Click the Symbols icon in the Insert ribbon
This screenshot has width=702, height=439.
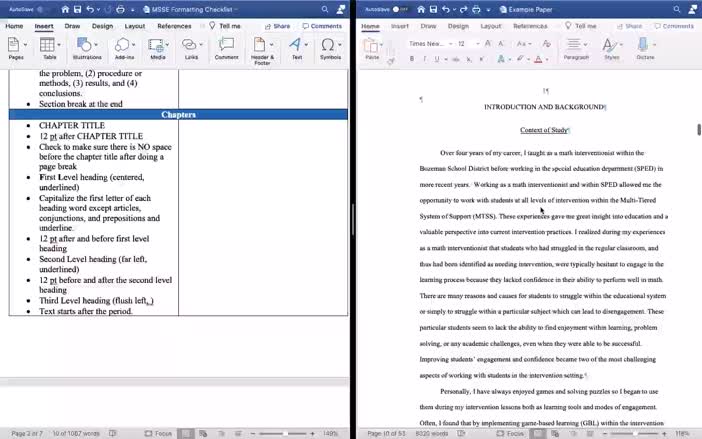330,47
